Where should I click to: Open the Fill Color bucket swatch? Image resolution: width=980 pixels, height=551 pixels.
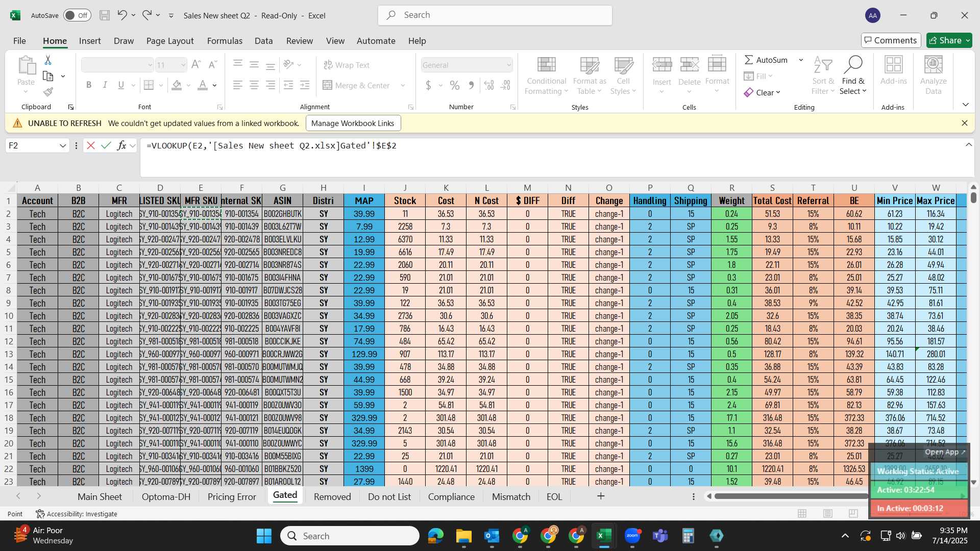[x=177, y=85]
